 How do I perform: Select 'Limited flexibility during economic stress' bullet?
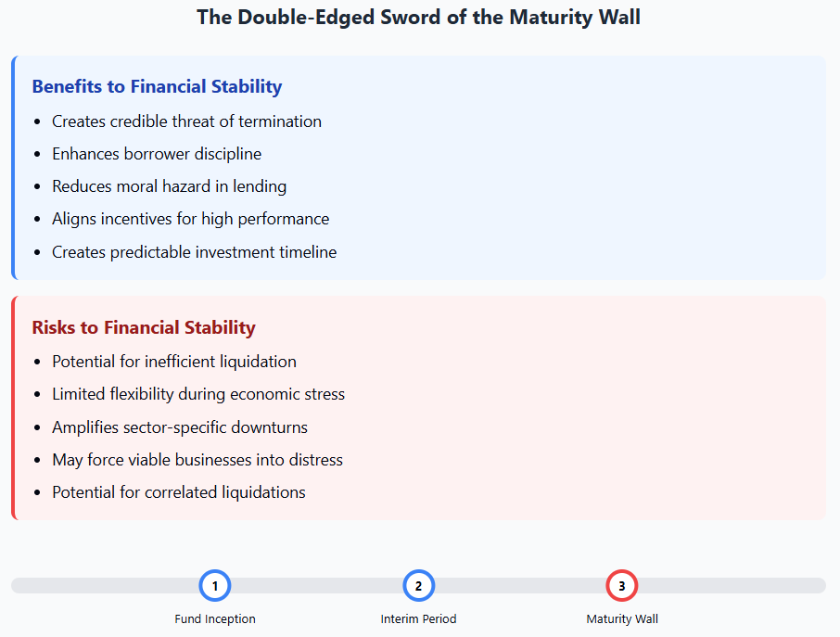[x=198, y=394]
